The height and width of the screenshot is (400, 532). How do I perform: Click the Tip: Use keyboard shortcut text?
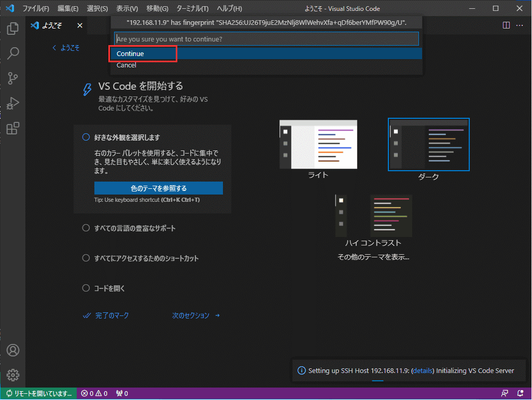147,200
